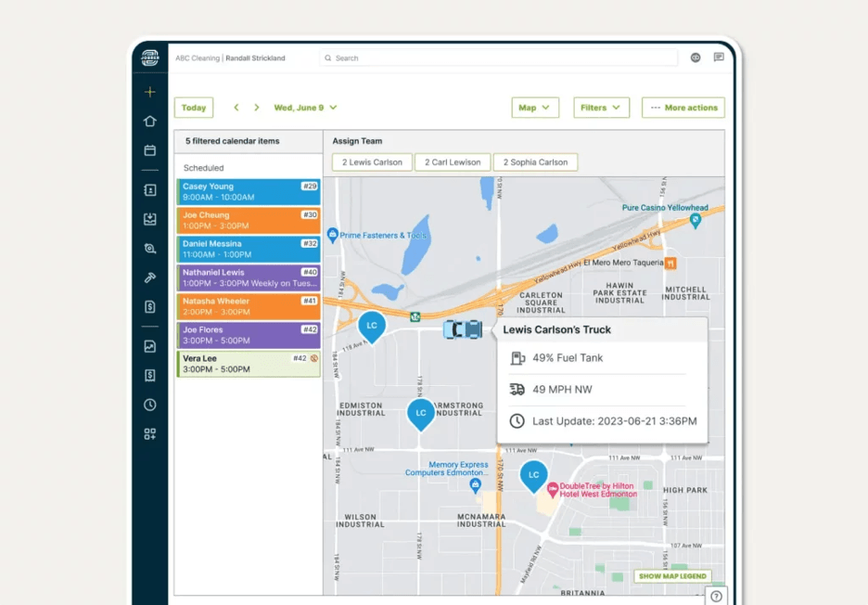868x605 pixels.
Task: Open the chat messages icon top right
Action: pyautogui.click(x=719, y=58)
